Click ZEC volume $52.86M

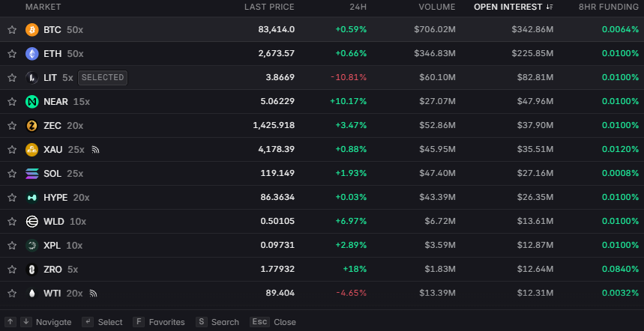click(x=437, y=126)
